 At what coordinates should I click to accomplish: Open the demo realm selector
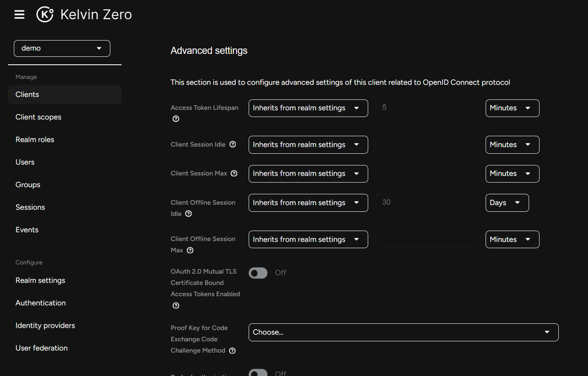62,48
